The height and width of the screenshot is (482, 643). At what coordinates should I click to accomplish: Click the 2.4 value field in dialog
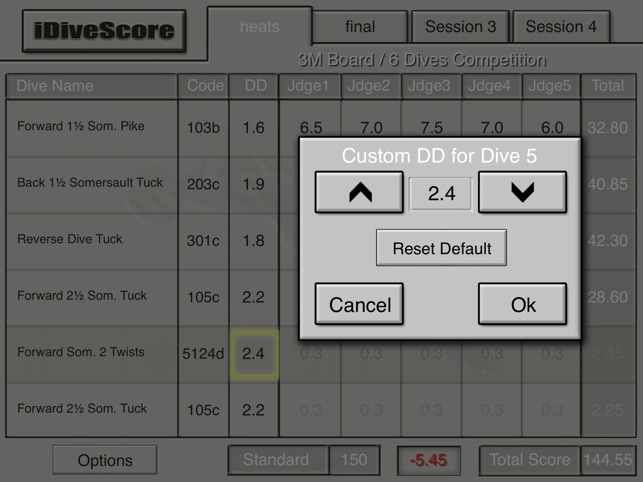coord(441,194)
